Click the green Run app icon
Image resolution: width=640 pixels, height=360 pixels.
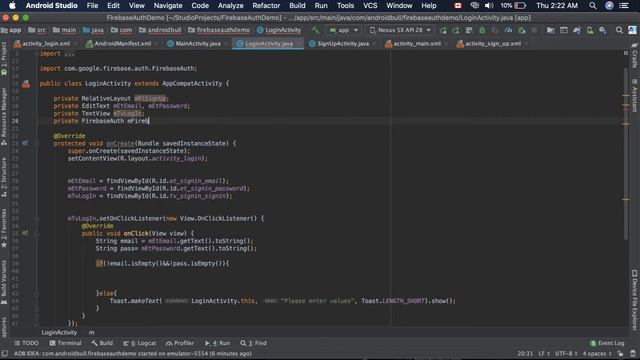pyautogui.click(x=443, y=30)
